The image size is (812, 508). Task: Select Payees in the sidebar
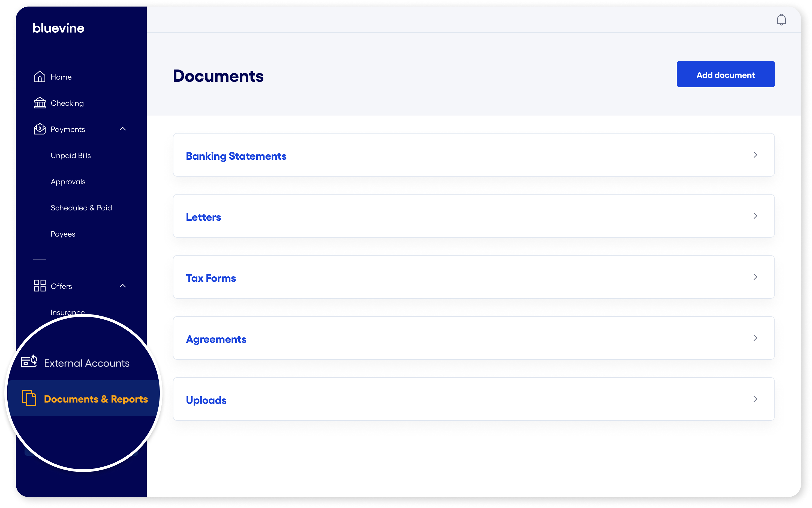63,234
